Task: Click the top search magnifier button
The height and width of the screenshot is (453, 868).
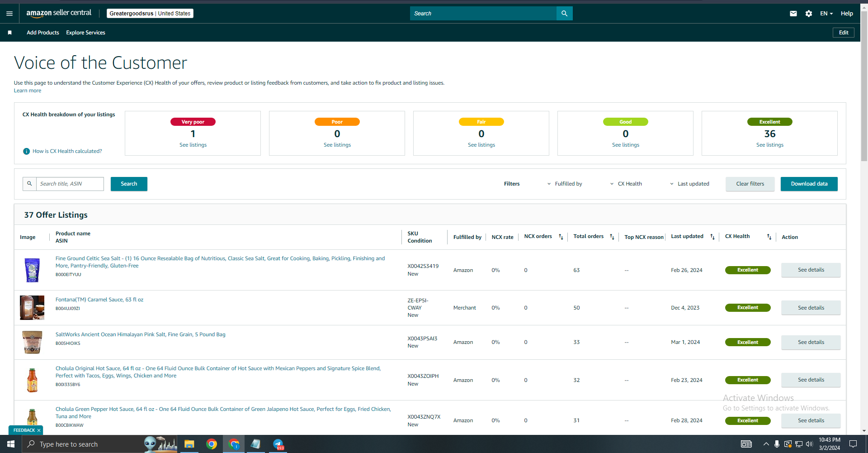Action: pos(564,14)
